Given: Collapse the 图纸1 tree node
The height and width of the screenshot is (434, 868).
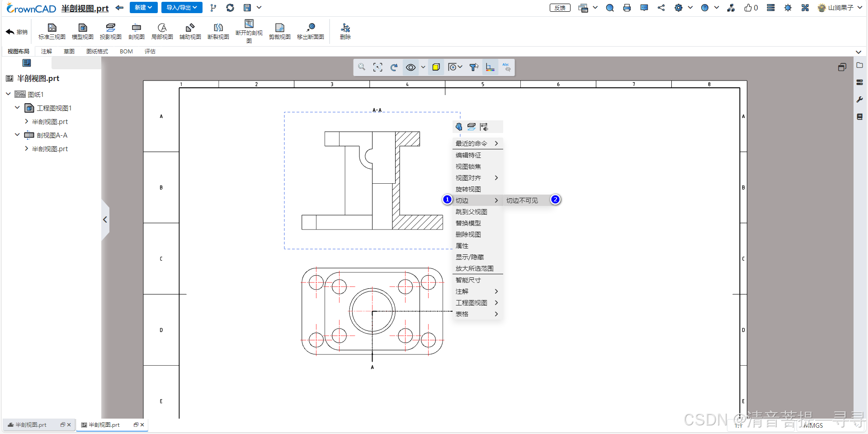Looking at the screenshot, I should [8, 94].
